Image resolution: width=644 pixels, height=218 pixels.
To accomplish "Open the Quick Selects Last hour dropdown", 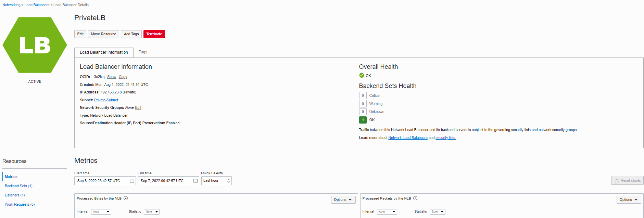I will (216, 181).
